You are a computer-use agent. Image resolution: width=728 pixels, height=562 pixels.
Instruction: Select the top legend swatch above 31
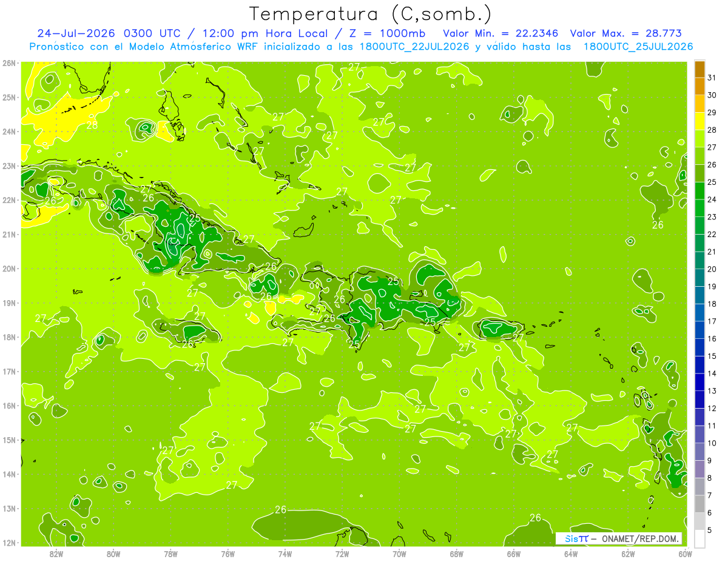[699, 69]
